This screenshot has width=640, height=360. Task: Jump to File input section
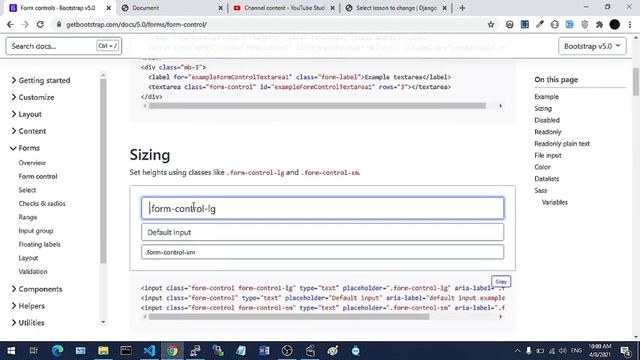(548, 155)
